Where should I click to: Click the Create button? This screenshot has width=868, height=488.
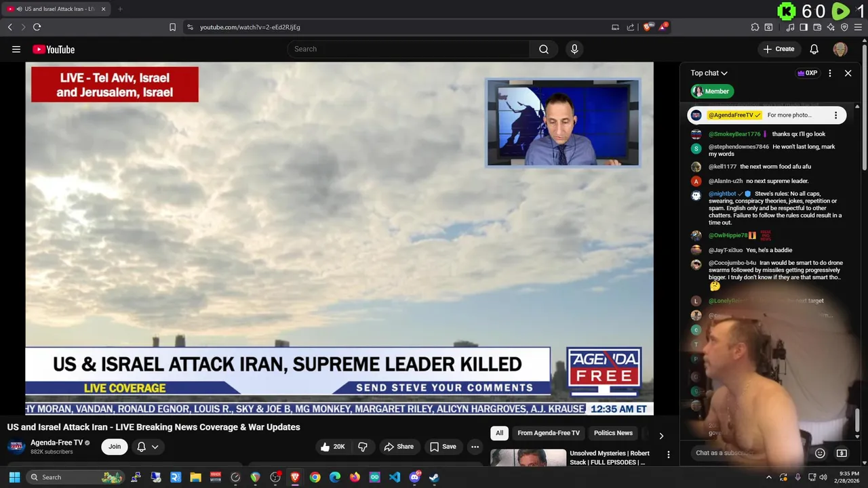(778, 49)
